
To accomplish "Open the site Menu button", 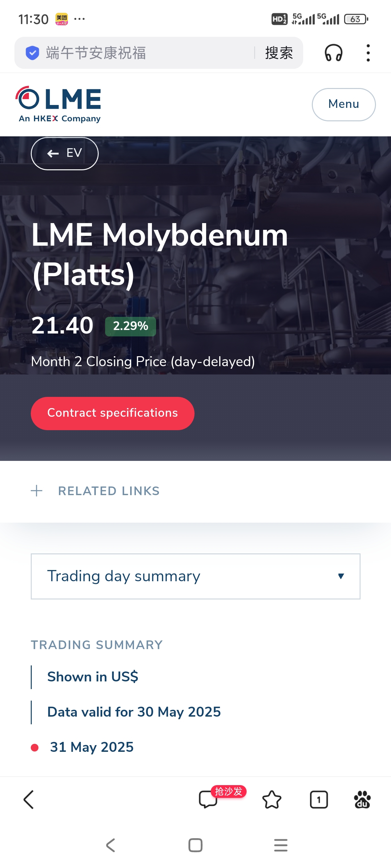I will tap(344, 104).
